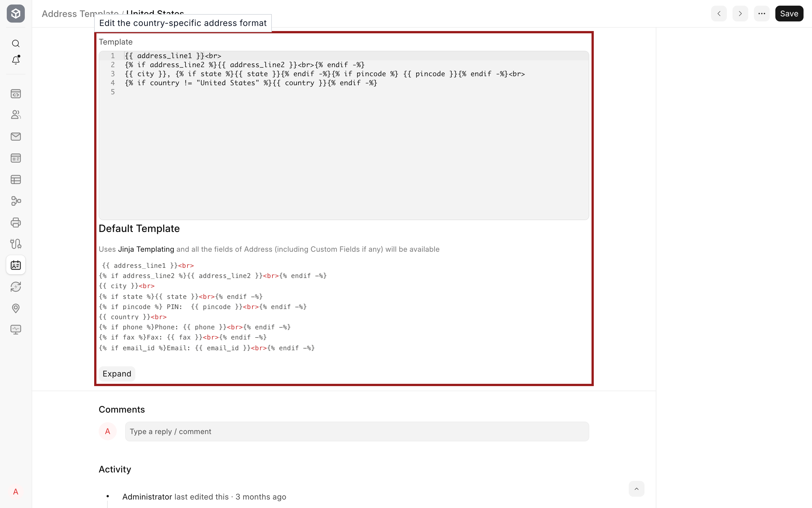Focus the Type a reply comment field
The width and height of the screenshot is (812, 508).
click(x=357, y=432)
